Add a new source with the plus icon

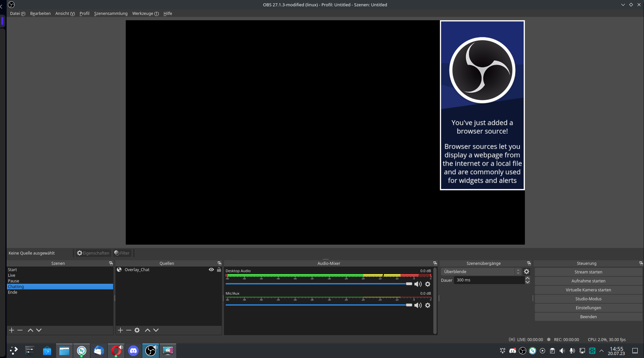click(120, 330)
